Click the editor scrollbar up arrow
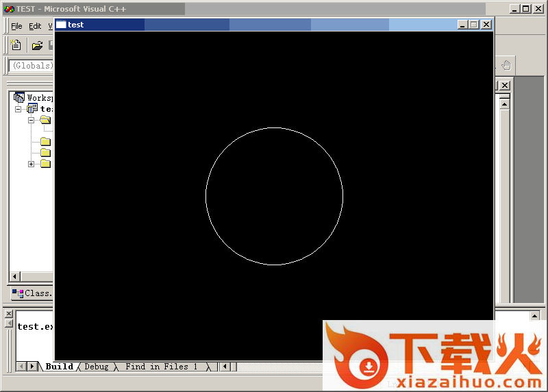The height and width of the screenshot is (392, 548). (x=504, y=104)
